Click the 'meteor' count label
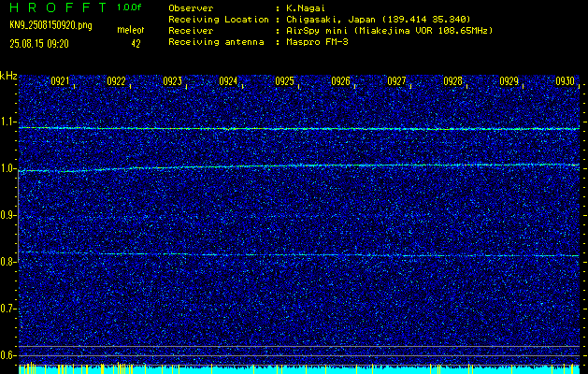The image size is (588, 374). pyautogui.click(x=131, y=30)
